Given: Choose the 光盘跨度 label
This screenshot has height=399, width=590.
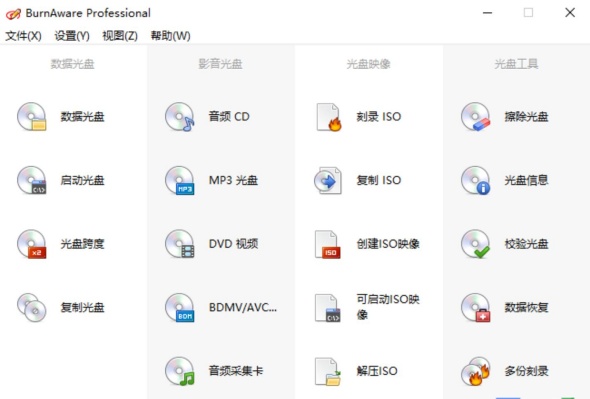Looking at the screenshot, I should tap(82, 244).
